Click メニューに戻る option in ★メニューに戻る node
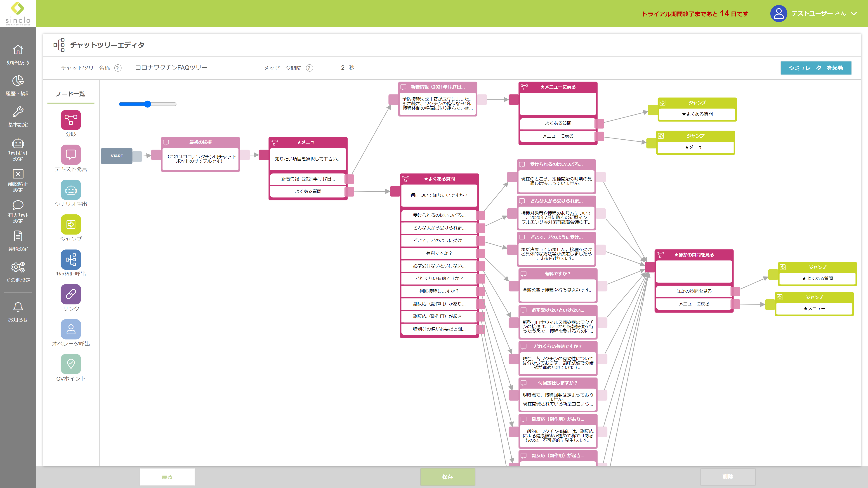868x488 pixels. coord(558,136)
